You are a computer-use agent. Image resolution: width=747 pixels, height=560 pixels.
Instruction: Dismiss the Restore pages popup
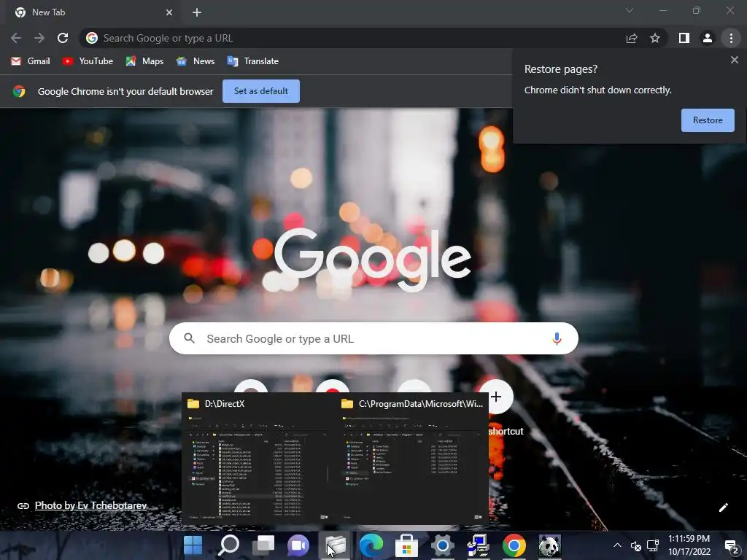734,60
